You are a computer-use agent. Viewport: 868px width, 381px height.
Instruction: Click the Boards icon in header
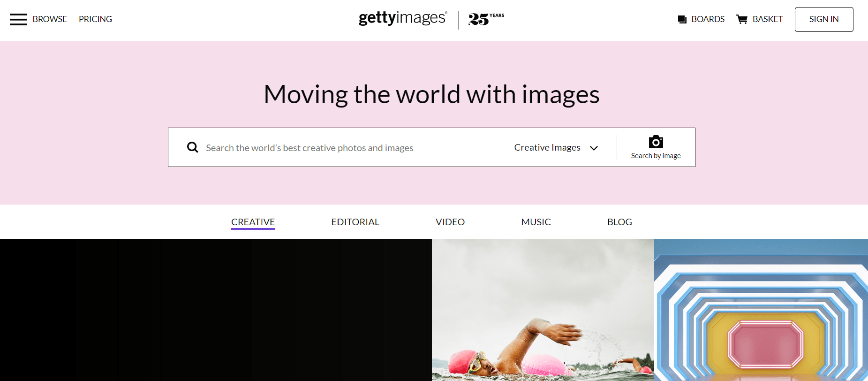tap(682, 19)
